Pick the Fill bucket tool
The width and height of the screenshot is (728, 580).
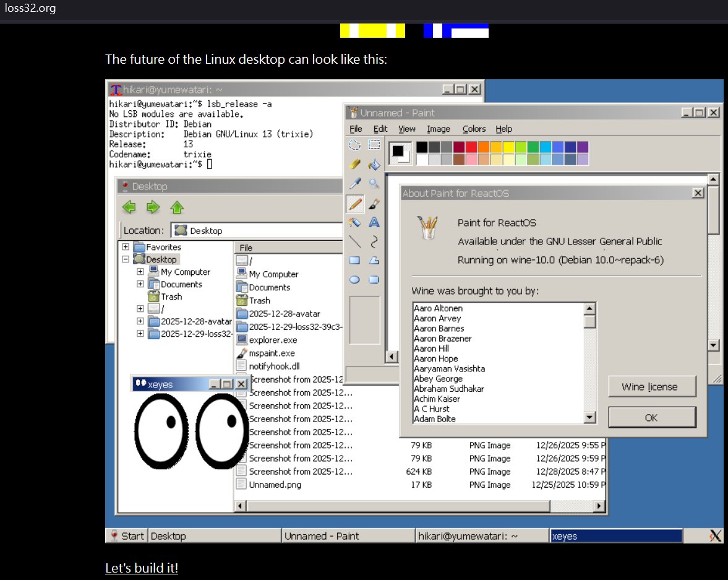pos(374,164)
